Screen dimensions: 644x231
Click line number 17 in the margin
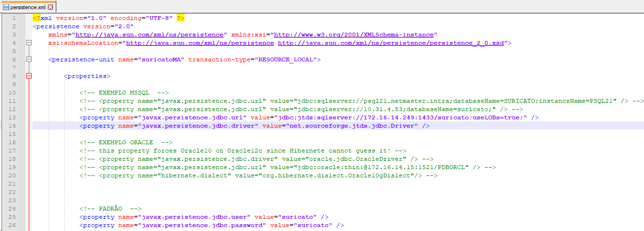pos(13,151)
